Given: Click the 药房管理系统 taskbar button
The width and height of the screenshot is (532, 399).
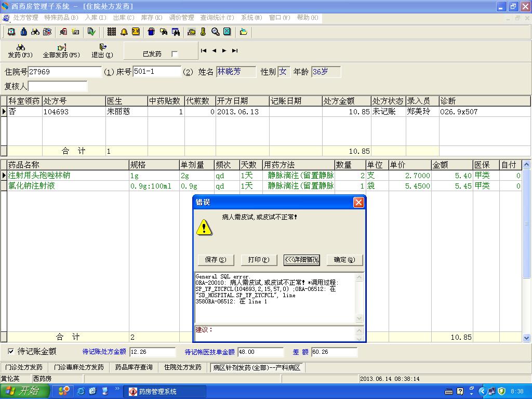Looking at the screenshot, I should click(164, 392).
